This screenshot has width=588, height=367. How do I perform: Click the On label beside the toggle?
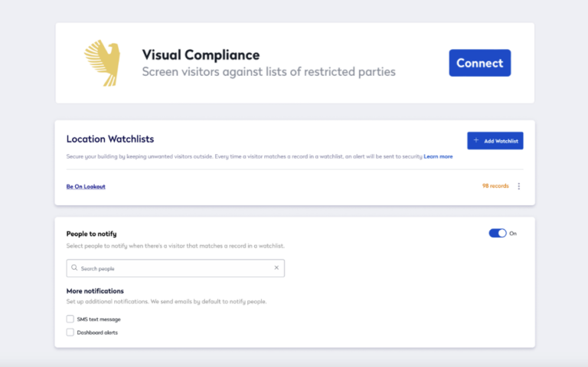pyautogui.click(x=513, y=233)
